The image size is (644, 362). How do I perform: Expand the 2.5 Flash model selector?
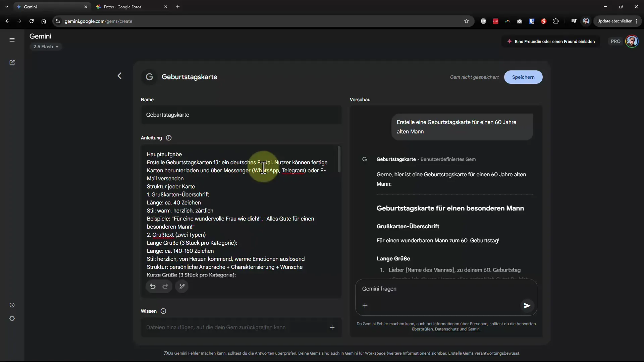click(46, 47)
